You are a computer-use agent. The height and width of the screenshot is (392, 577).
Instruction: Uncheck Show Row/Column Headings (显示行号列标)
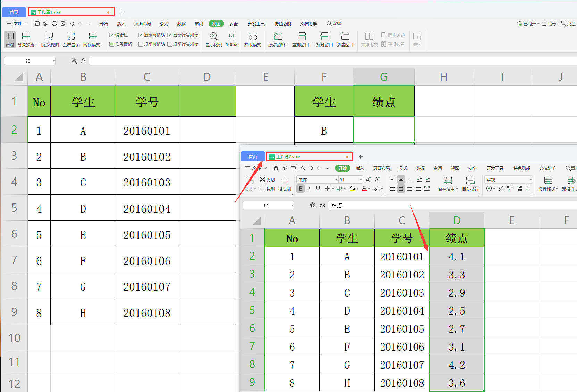pyautogui.click(x=170, y=35)
